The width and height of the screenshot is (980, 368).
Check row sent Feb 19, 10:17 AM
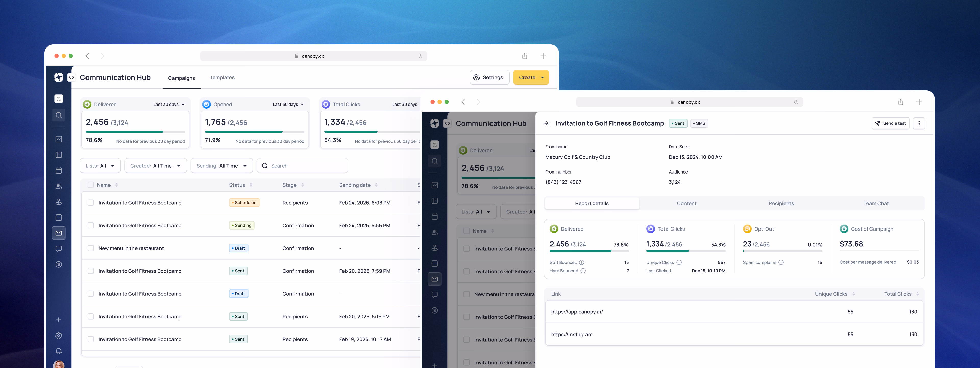click(x=91, y=339)
